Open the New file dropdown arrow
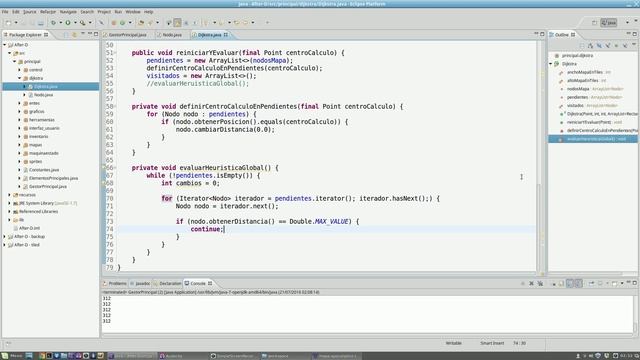 tap(16, 23)
